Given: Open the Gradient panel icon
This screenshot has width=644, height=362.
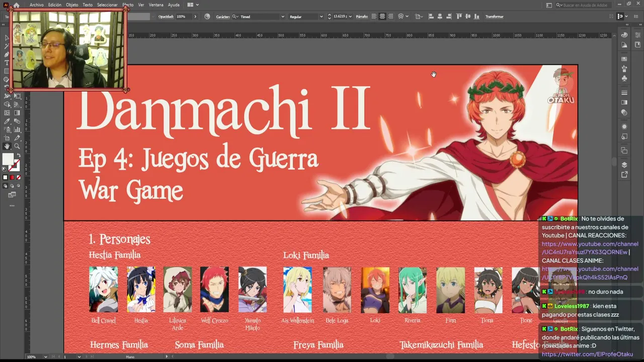Looking at the screenshot, I should tap(624, 103).
